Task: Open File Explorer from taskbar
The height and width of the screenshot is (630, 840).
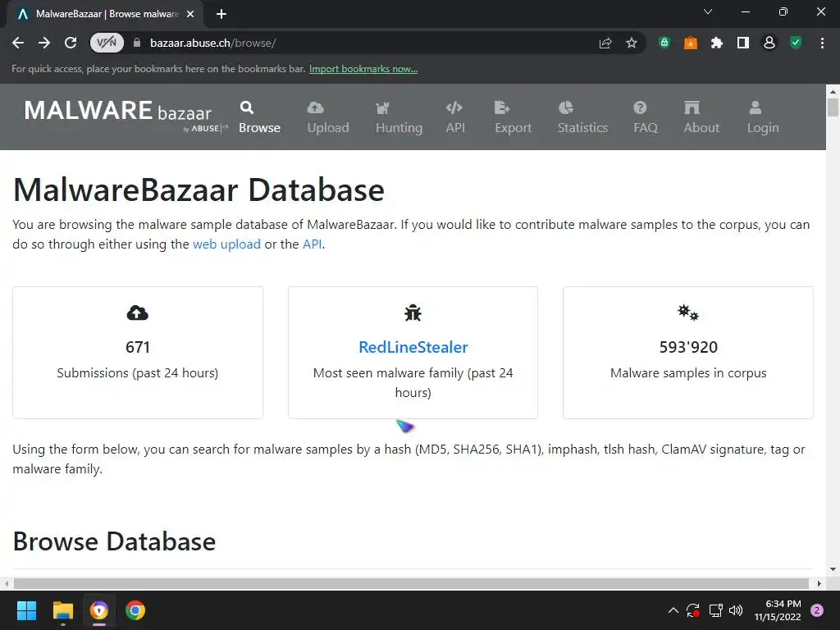Action: [62, 610]
